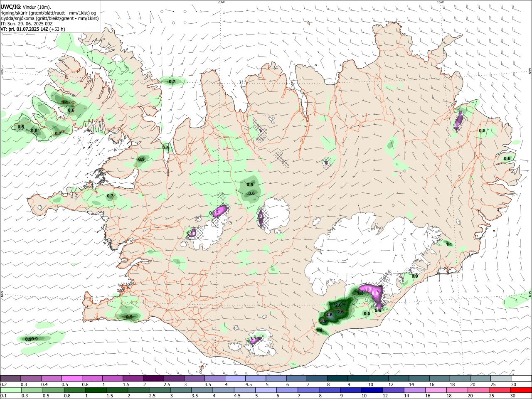532x399 pixels.
Task: Select the 16 grey-teal snow-scale swatch
Action: point(440,378)
